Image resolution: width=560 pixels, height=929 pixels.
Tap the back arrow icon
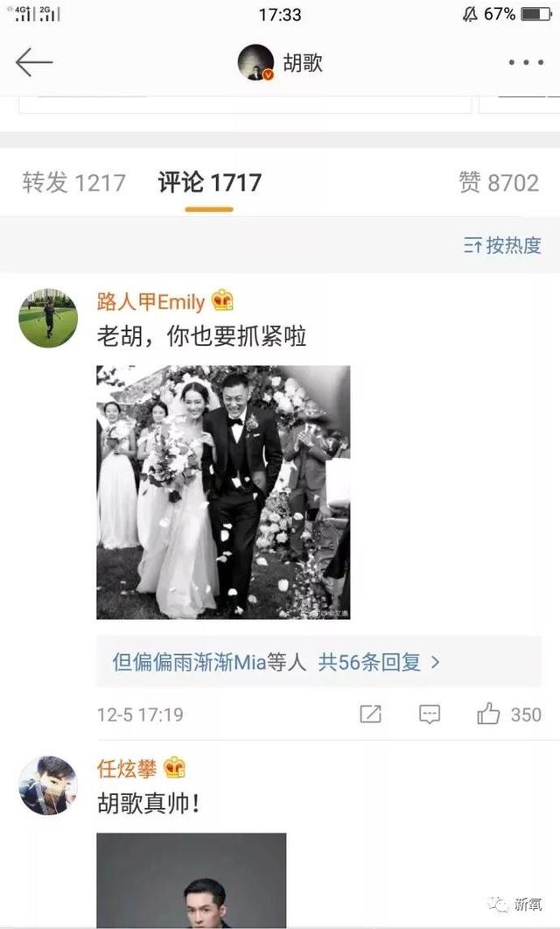[34, 62]
